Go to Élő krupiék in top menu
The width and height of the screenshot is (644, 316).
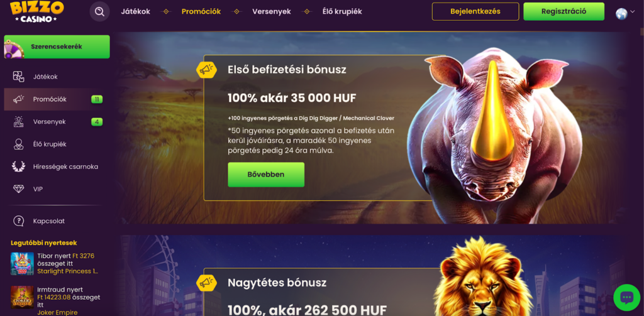(x=342, y=11)
